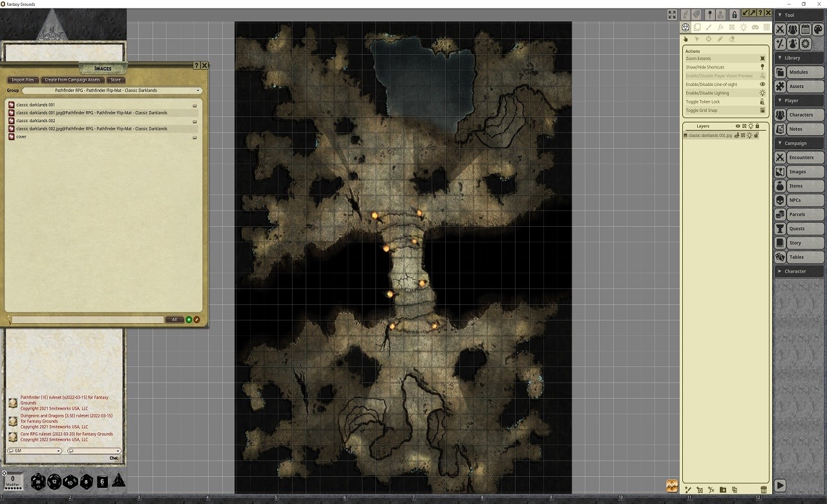Click the add folder icon below Layers panel
827x504 pixels.
pos(723,490)
